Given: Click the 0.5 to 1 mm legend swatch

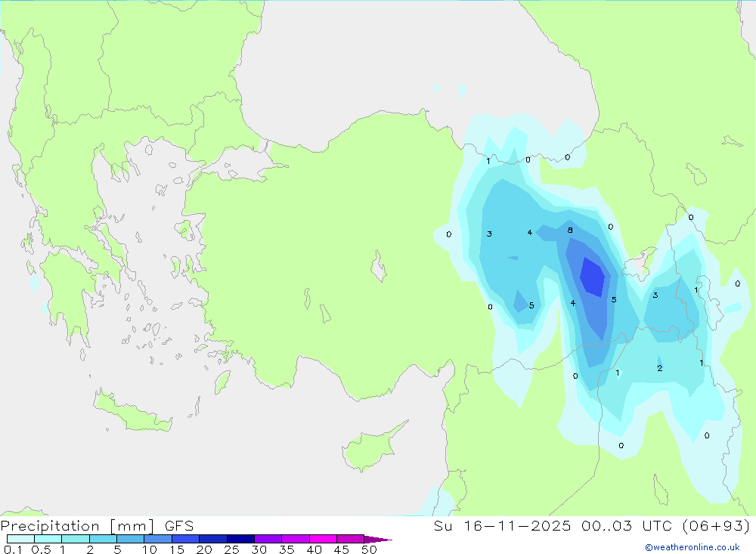Looking at the screenshot, I should [x=48, y=539].
